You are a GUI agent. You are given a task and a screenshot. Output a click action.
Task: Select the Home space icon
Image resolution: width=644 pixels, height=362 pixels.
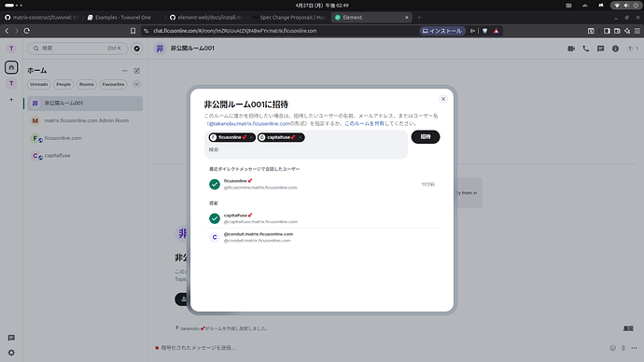coord(11,67)
